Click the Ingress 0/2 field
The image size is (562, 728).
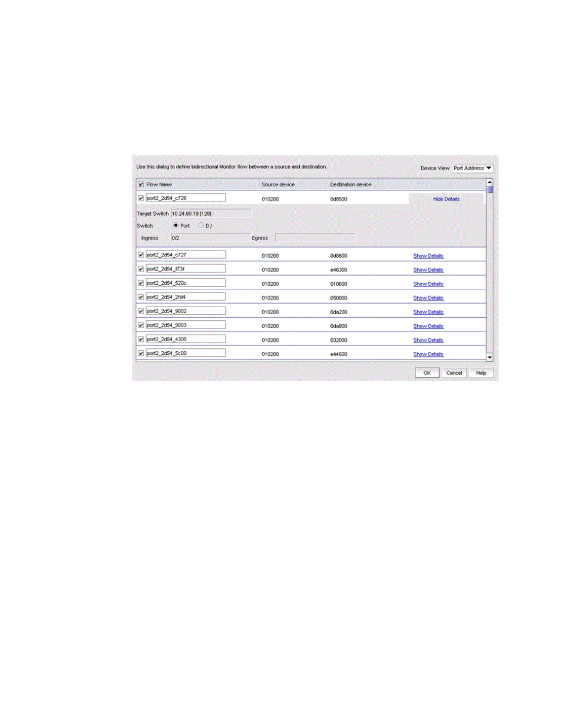(211, 238)
